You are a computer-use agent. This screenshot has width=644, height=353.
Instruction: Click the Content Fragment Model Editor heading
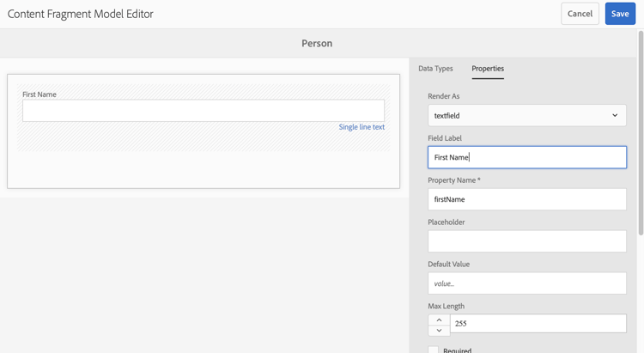point(81,14)
